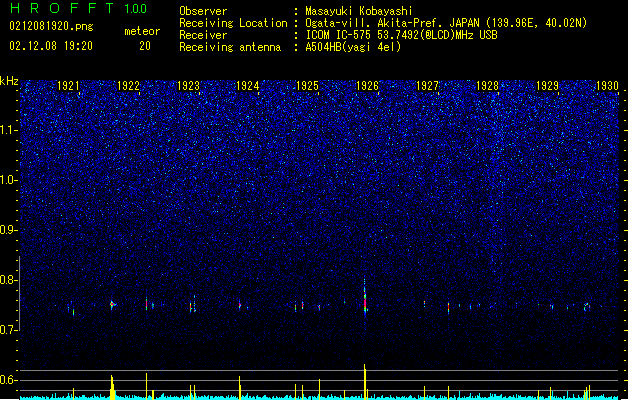629x400 pixels.
Task: Click time axis marker 1922
Action: click(128, 86)
